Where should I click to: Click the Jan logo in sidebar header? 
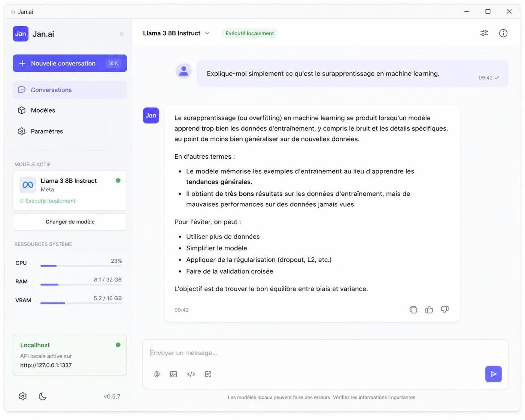point(21,34)
